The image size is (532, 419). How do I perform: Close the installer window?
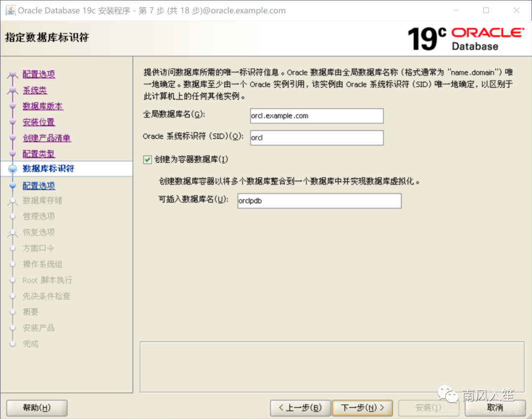pos(516,10)
